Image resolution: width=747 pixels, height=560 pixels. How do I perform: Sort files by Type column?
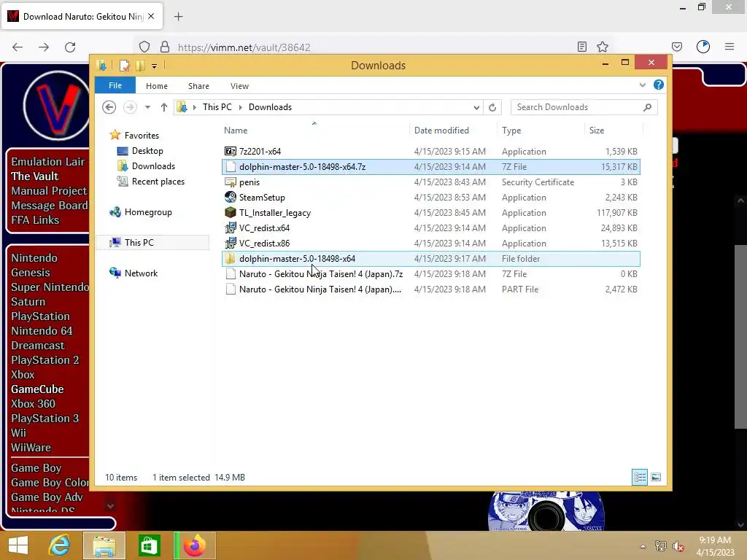tap(541, 130)
